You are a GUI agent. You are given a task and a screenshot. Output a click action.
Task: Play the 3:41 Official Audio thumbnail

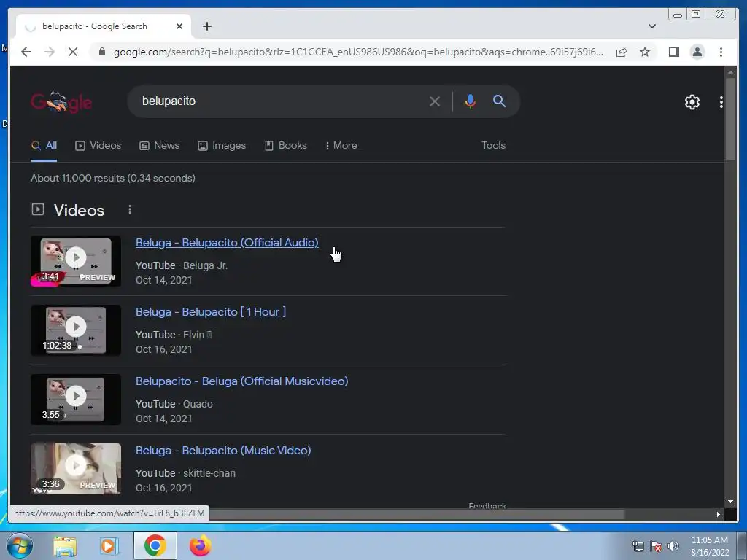[76, 261]
